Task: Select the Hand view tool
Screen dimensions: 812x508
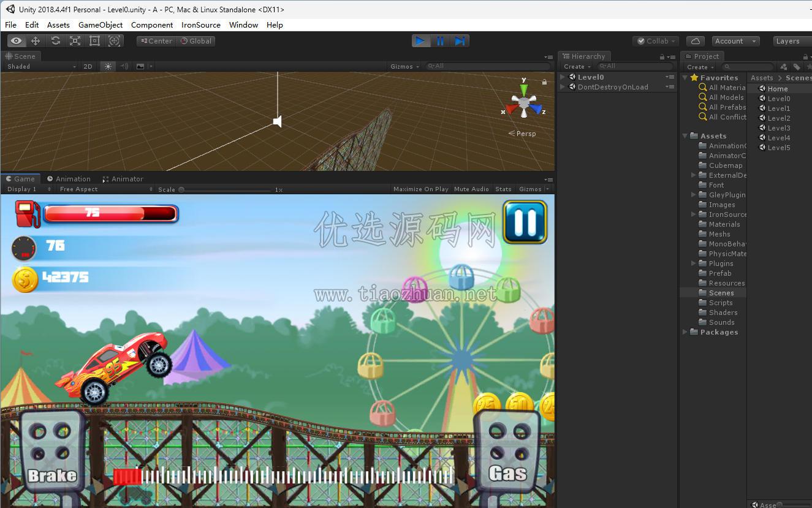Action: click(x=17, y=41)
